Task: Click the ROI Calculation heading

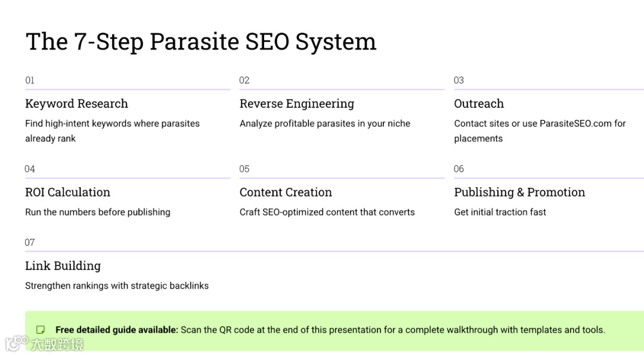Action: point(68,192)
